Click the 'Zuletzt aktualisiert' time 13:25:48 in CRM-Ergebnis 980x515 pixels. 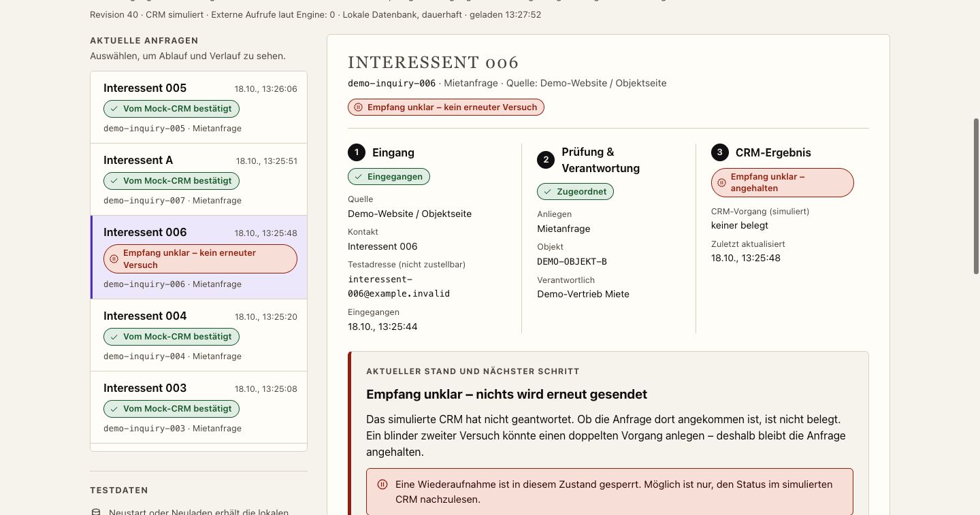pyautogui.click(x=746, y=258)
